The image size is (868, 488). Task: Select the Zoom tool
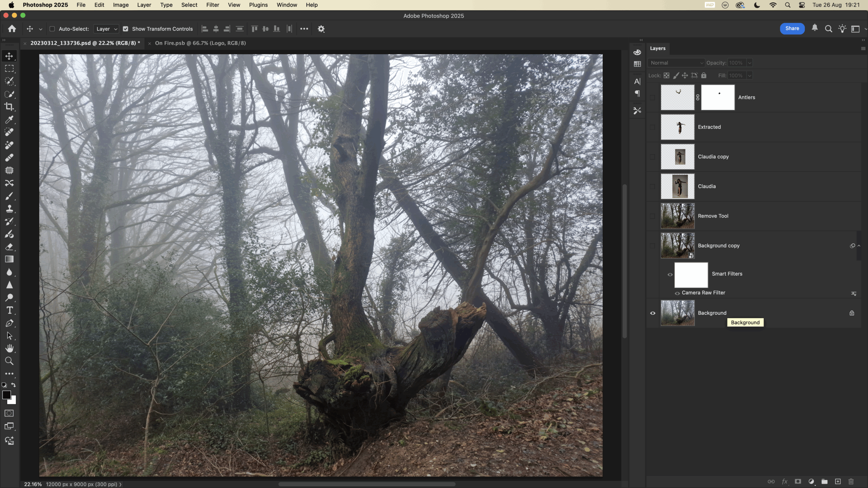click(9, 361)
